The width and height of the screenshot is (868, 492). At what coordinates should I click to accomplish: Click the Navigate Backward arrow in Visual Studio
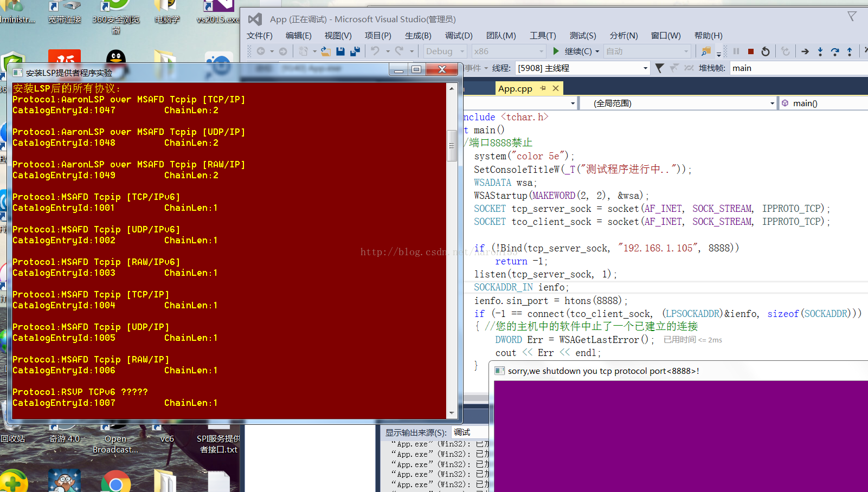pos(261,51)
